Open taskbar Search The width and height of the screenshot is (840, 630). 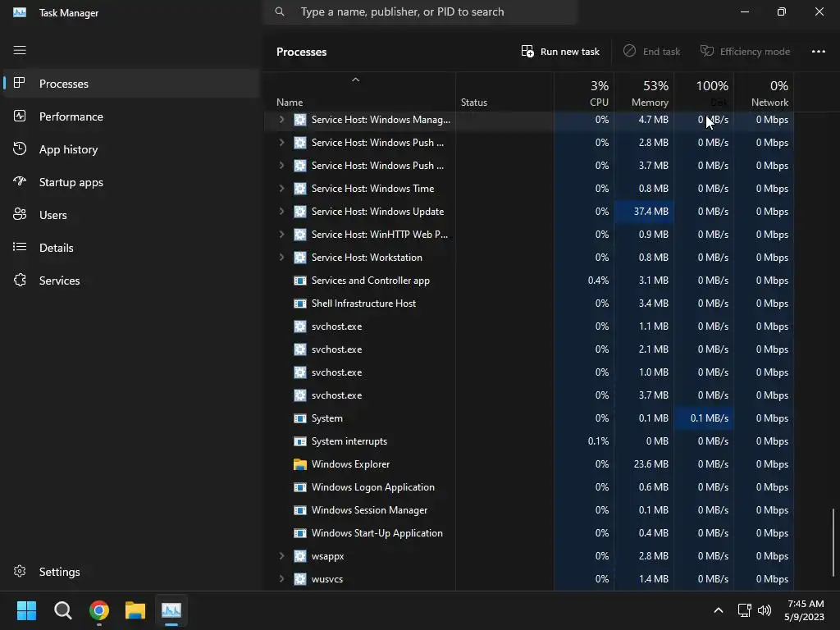click(62, 610)
